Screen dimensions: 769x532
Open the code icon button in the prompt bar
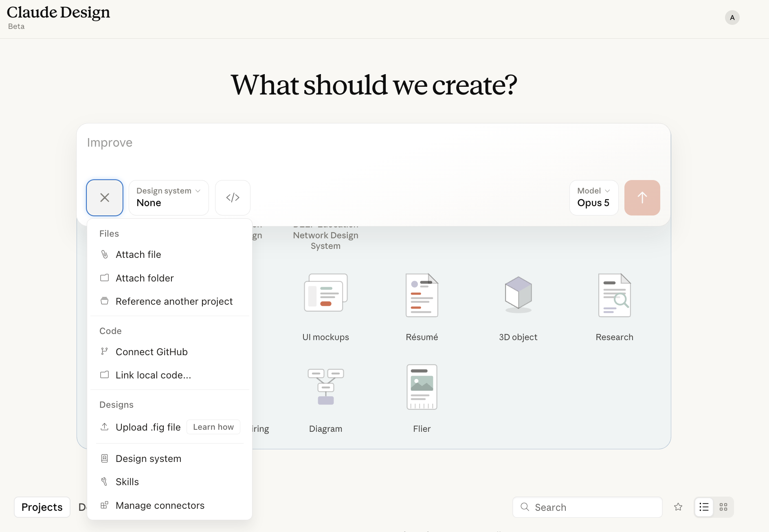[x=233, y=198]
